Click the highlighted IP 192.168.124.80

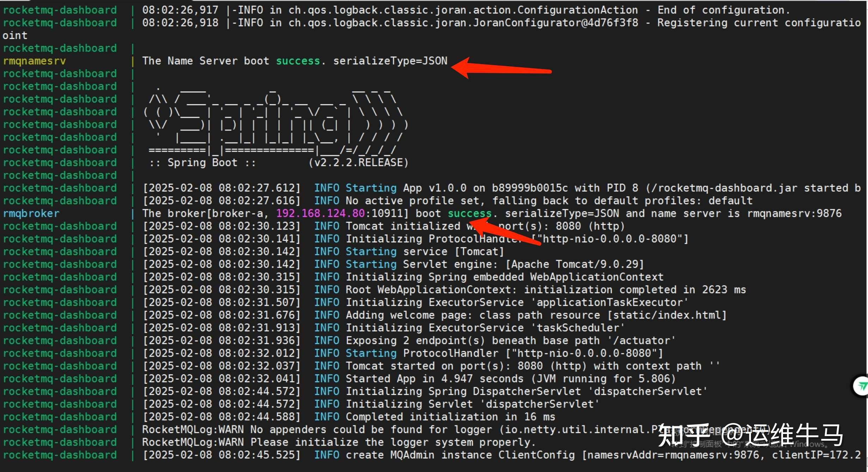(320, 213)
